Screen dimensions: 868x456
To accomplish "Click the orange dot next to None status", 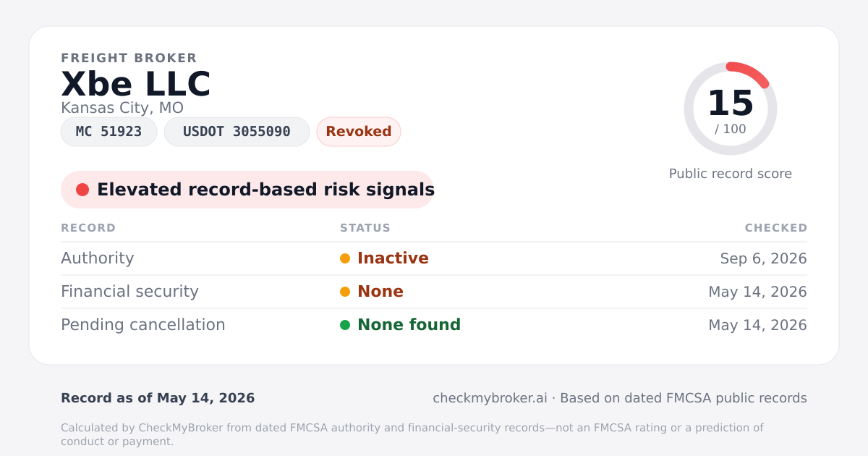I will [x=345, y=292].
